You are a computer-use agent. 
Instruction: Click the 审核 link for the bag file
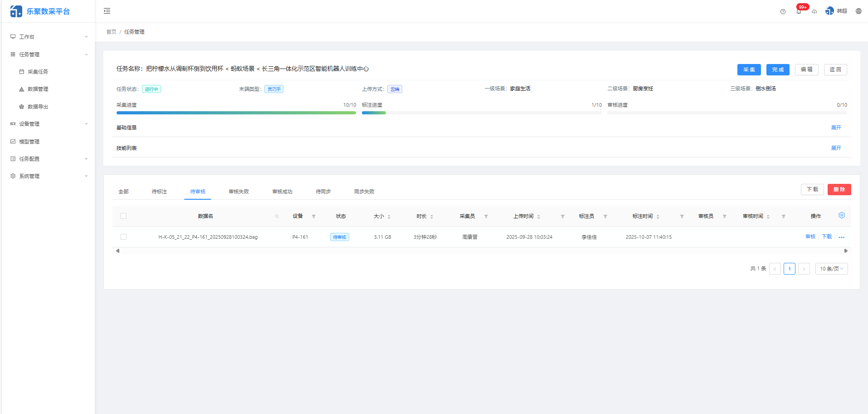(x=810, y=237)
